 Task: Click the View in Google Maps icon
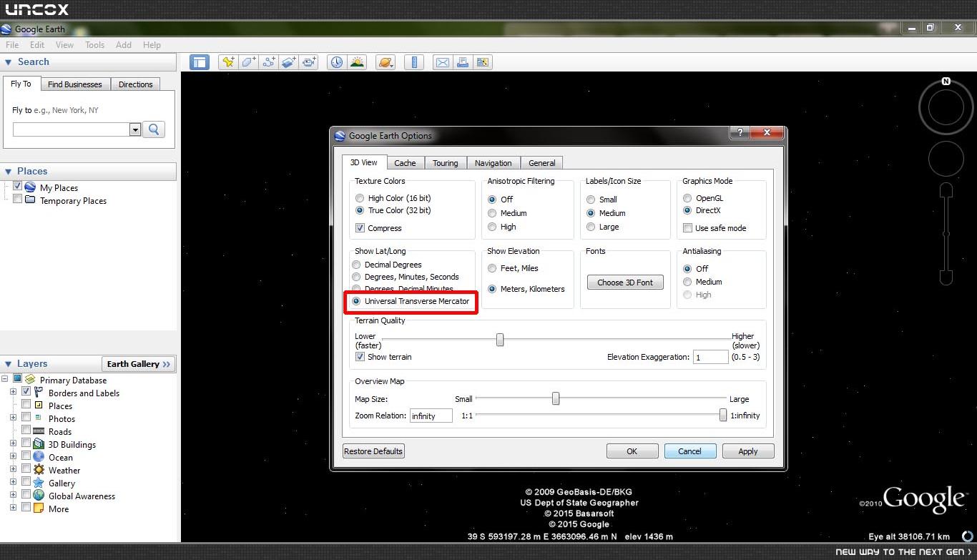[483, 62]
